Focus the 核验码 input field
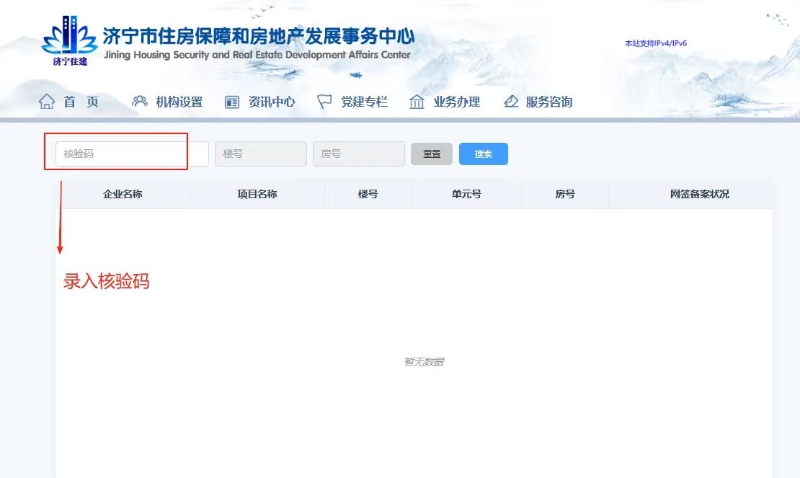800x478 pixels. click(x=131, y=154)
